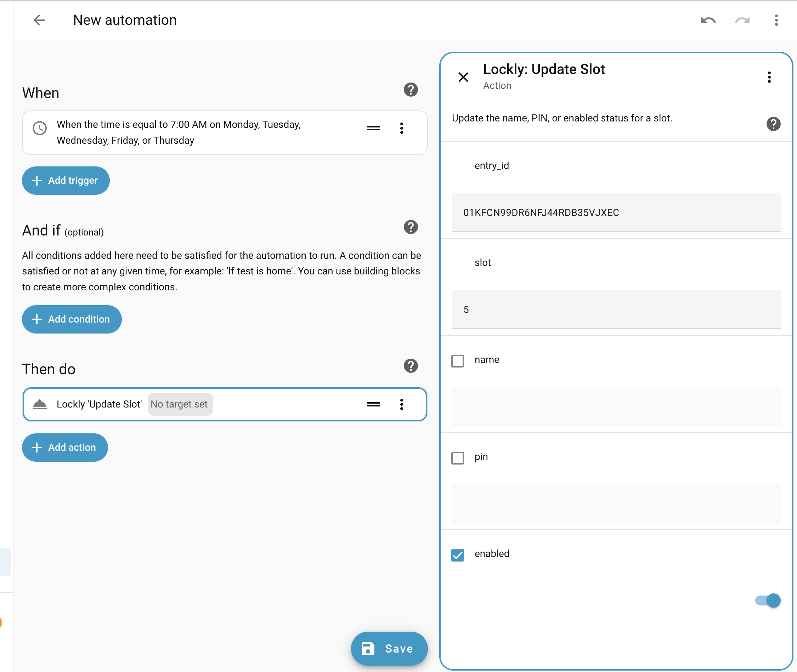Open Update Slot panel three-dot menu
The image size is (797, 672).
(769, 77)
